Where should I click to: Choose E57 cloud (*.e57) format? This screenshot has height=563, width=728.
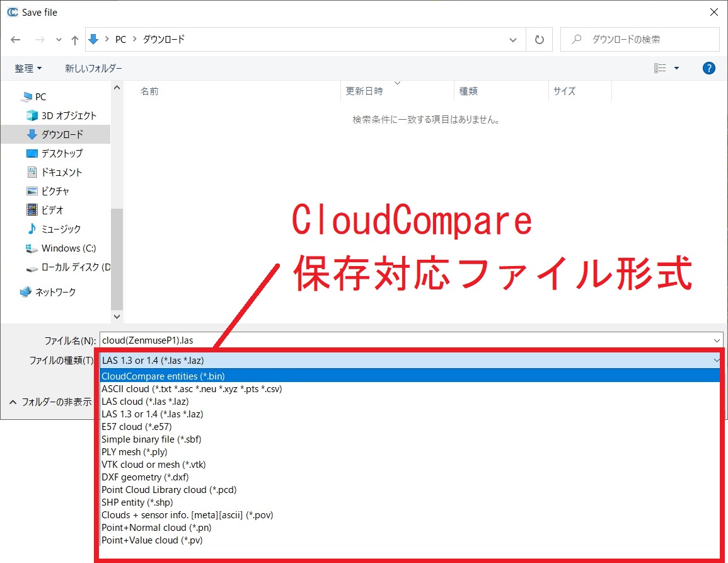[410, 426]
